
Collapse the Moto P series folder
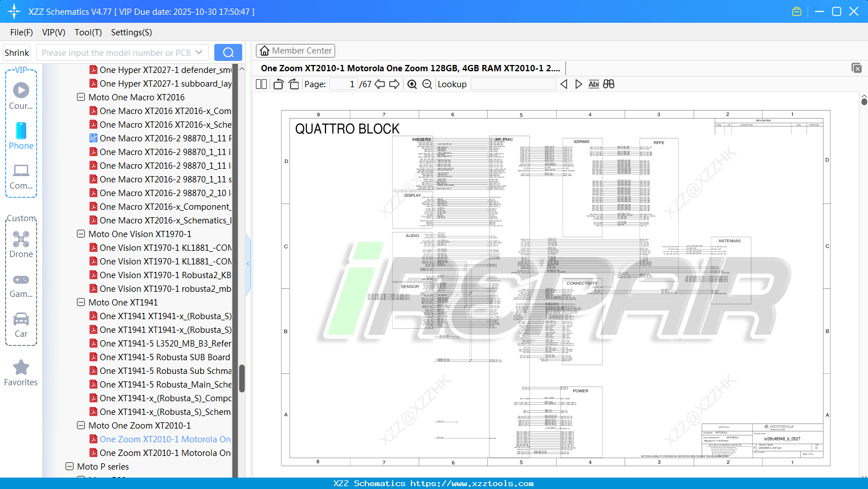pyautogui.click(x=70, y=467)
